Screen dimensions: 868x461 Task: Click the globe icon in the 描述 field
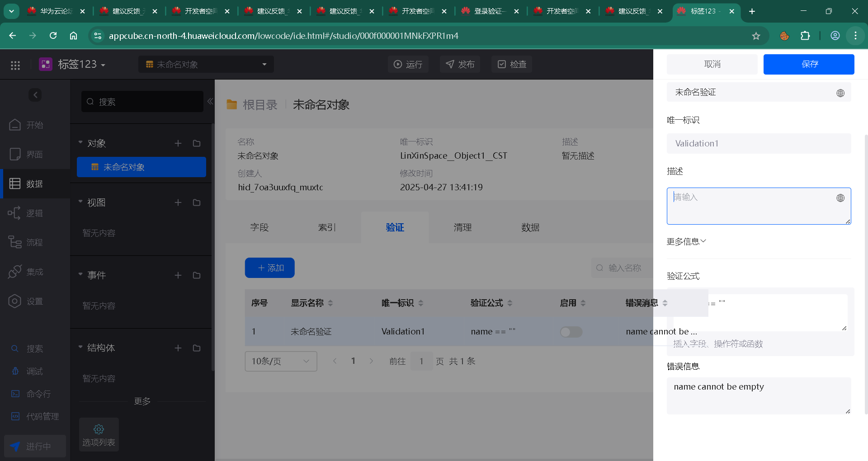click(840, 198)
